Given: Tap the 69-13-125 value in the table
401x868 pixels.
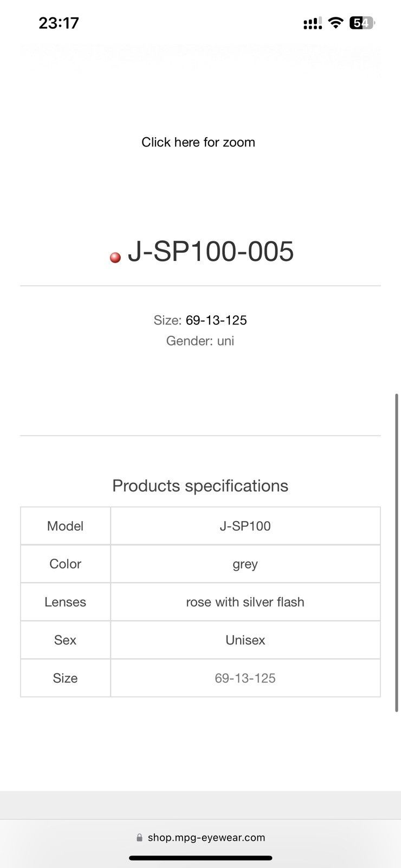Looking at the screenshot, I should [245, 678].
